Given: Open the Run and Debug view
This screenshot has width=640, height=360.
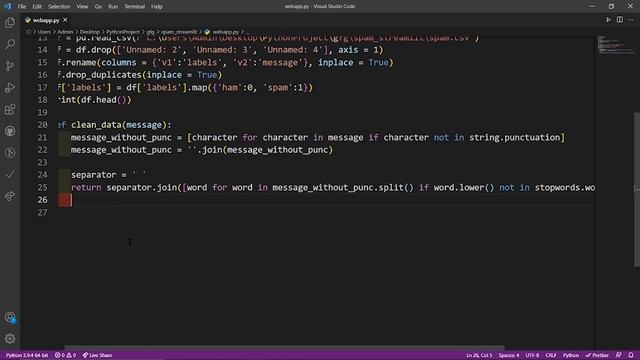Looking at the screenshot, I should [10, 88].
